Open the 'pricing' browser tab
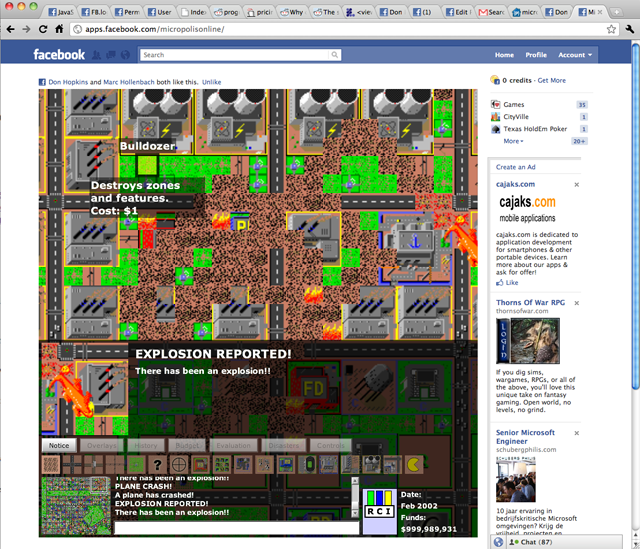Viewport: 640px width, 549px height. point(260,12)
